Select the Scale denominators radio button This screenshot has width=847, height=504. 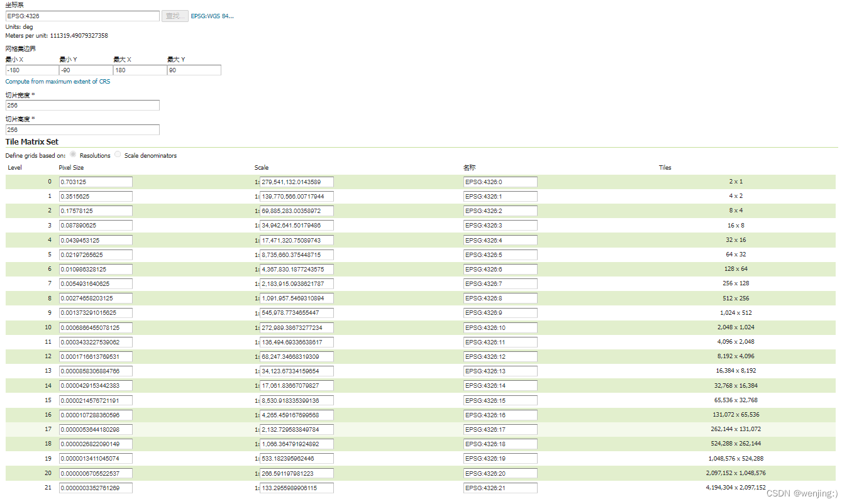pyautogui.click(x=118, y=155)
